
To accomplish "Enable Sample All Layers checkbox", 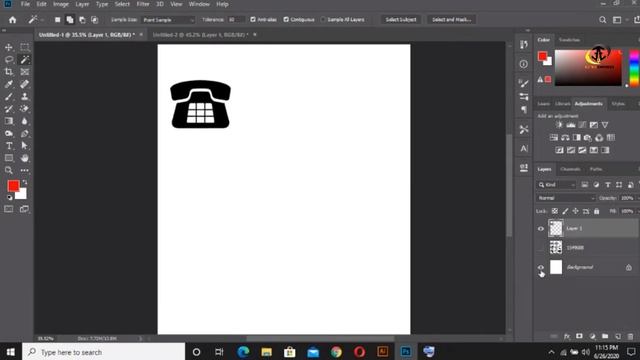I will point(323,20).
